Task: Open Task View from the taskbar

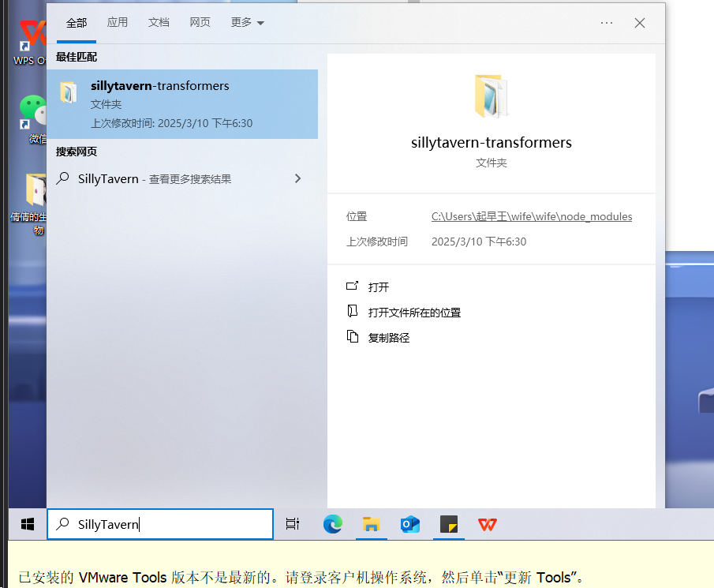Action: (293, 524)
